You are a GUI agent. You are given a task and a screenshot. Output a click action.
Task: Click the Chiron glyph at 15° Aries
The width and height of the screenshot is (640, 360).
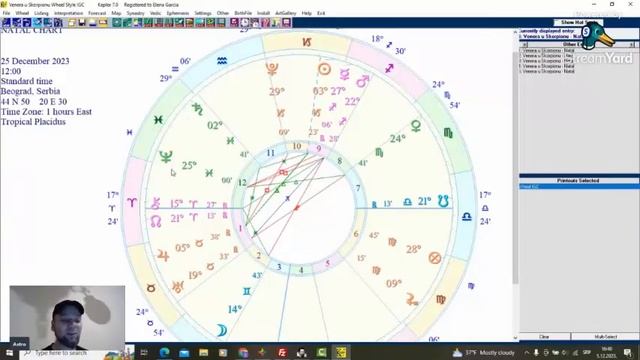[155, 203]
